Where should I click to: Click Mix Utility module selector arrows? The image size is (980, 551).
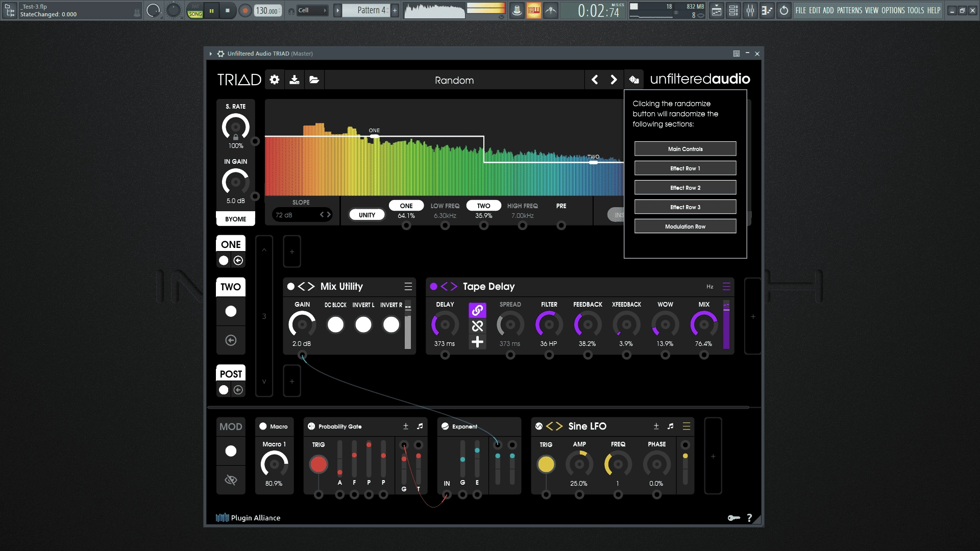(x=306, y=287)
